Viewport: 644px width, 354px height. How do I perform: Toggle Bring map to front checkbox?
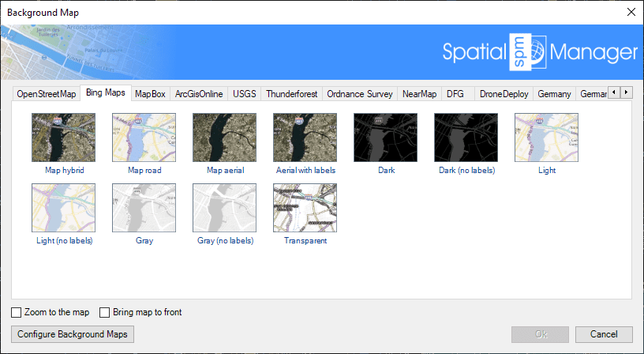(x=105, y=312)
